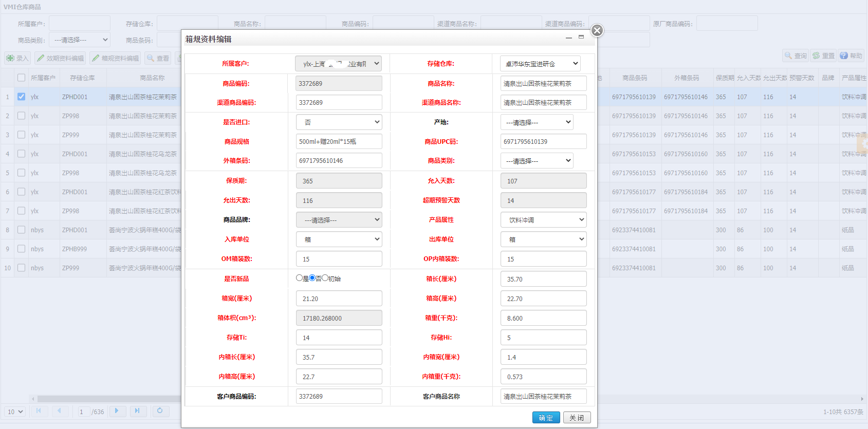Edit the OM箱装数 field

click(339, 259)
